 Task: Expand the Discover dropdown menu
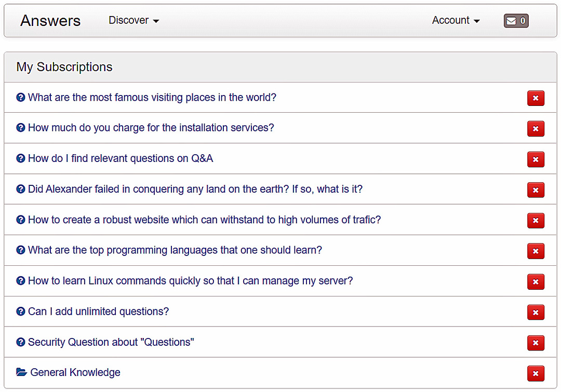134,20
